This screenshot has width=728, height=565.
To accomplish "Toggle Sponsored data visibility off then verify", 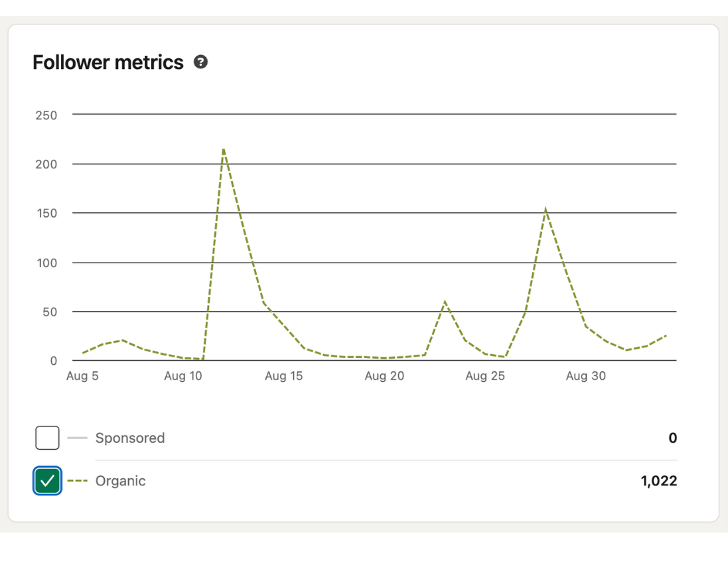I will pos(46,438).
